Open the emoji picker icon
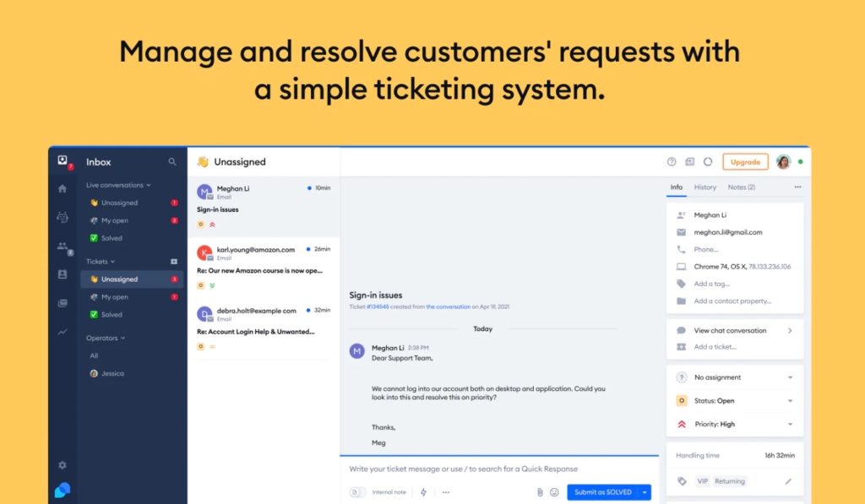This screenshot has width=865, height=504. 554,492
